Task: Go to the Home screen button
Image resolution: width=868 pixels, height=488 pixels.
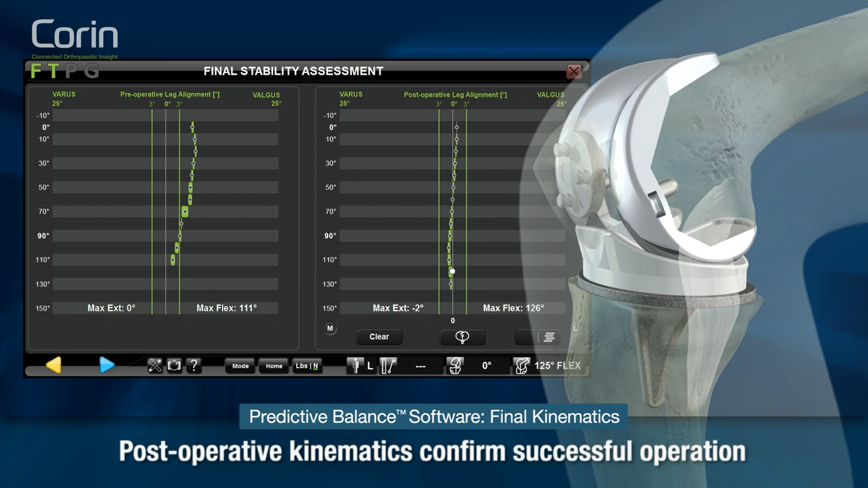Action: pyautogui.click(x=274, y=366)
